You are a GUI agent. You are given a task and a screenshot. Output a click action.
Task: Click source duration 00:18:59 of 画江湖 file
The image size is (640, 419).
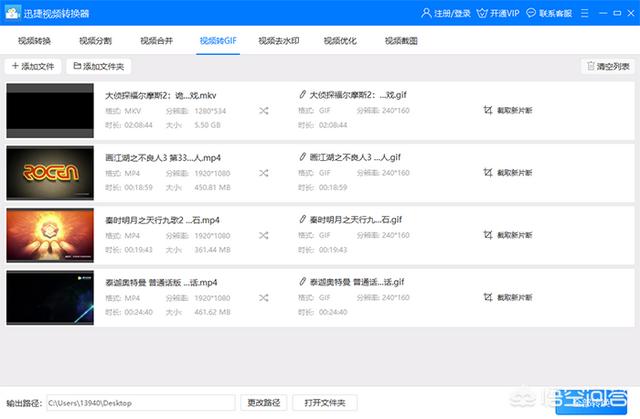tap(138, 187)
